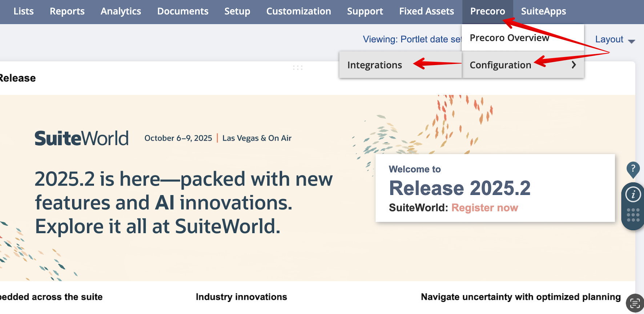The height and width of the screenshot is (314, 644).
Task: Click Navigate uncertainty with optimized planning
Action: (521, 297)
